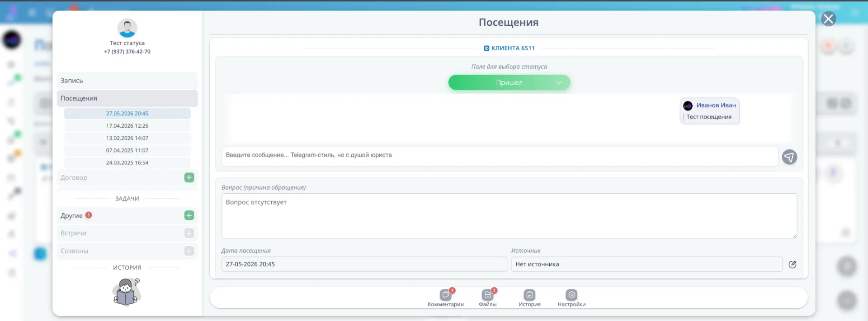Select the Посещения menu item

(x=127, y=98)
